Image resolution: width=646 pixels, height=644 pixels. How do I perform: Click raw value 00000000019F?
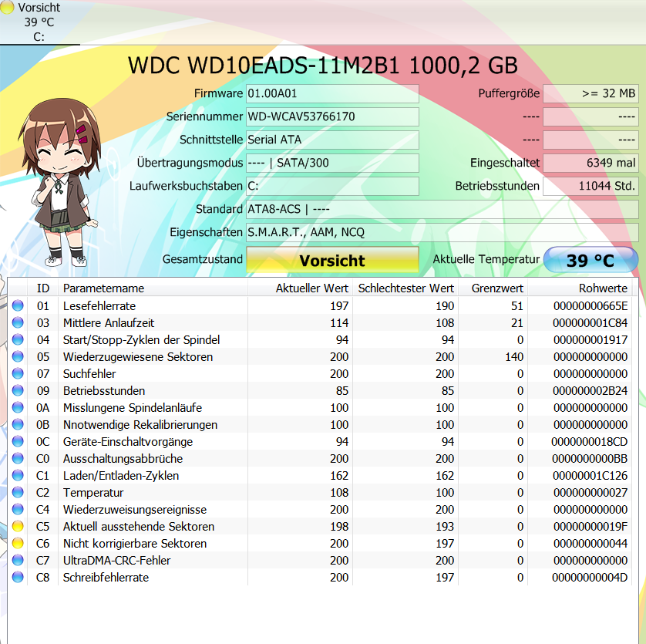(x=590, y=527)
